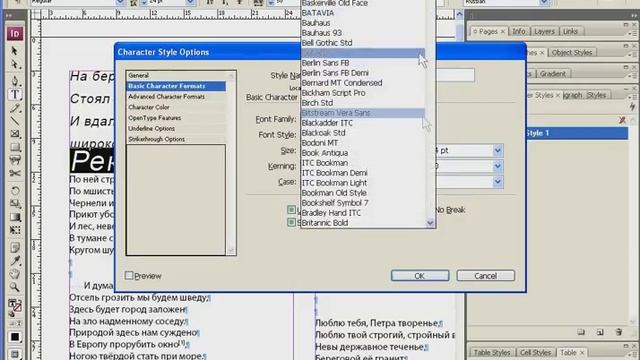Click the delete style trash icon
Viewport: 640px width, 360px height.
619,332
